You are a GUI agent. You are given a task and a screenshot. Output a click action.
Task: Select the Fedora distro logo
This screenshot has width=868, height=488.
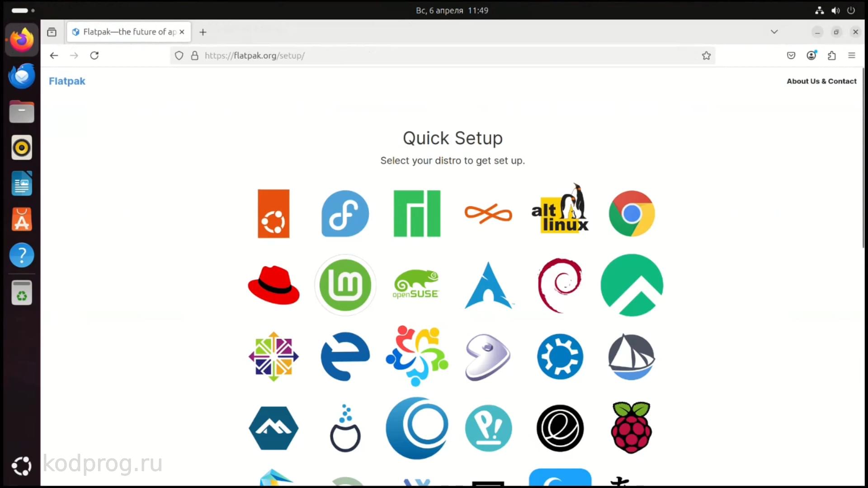[345, 213]
